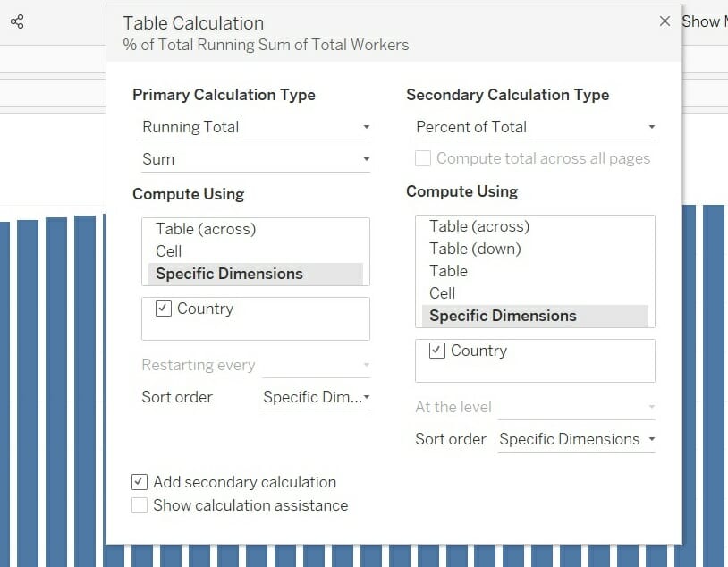This screenshot has width=728, height=567.
Task: Select Table option in secondary Compute Using
Action: pyautogui.click(x=449, y=271)
